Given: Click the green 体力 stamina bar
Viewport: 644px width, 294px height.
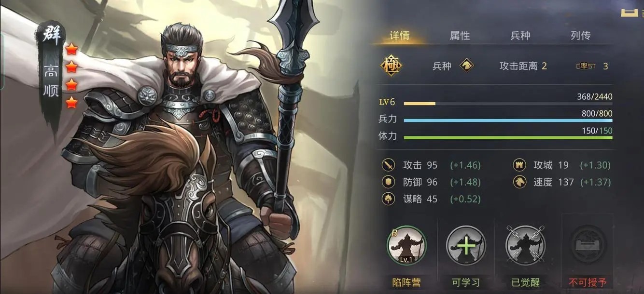Looking at the screenshot, I should (x=508, y=138).
